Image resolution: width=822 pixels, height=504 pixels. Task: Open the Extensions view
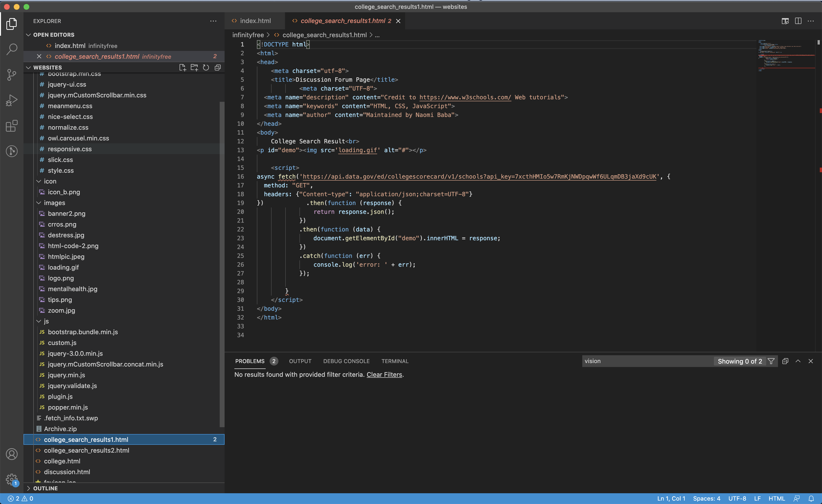12,126
